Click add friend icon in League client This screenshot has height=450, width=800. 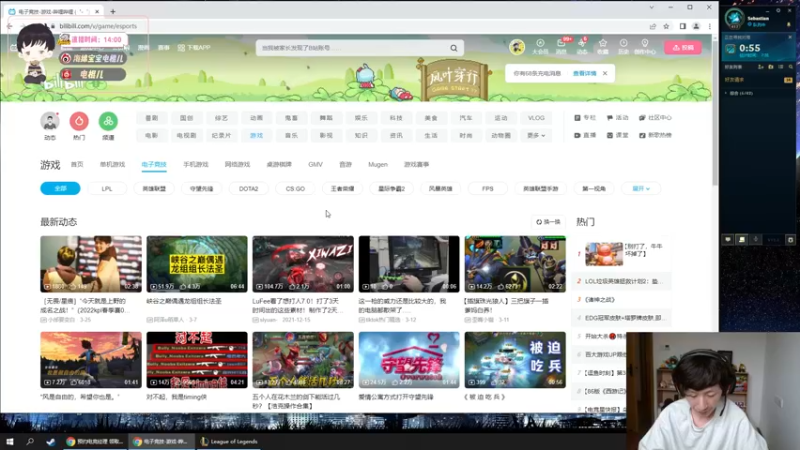[761, 67]
